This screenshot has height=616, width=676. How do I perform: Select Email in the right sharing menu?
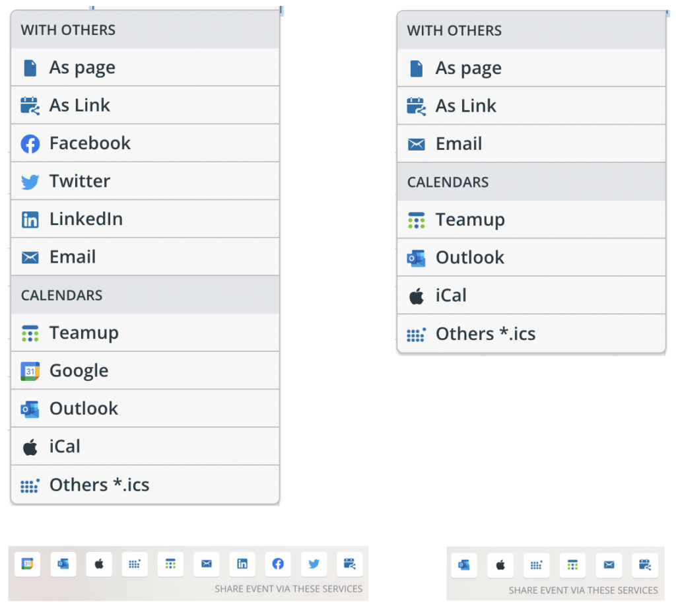[x=531, y=144]
